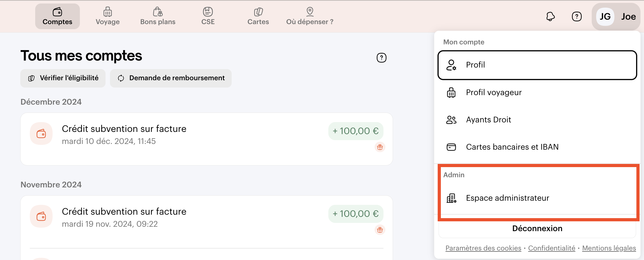This screenshot has width=644, height=260.
Task: Click the JG avatar circle
Action: coord(605,16)
